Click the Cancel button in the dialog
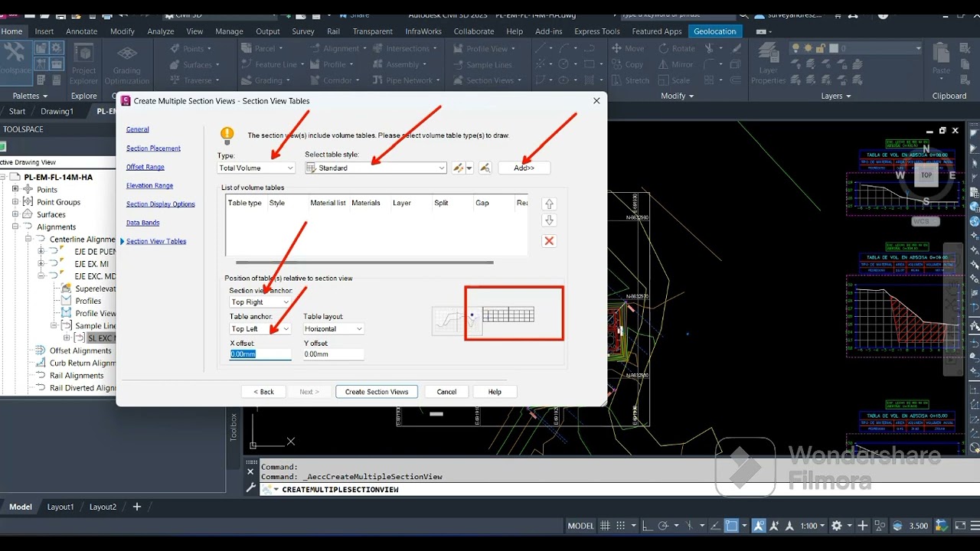The image size is (980, 551). pos(446,392)
